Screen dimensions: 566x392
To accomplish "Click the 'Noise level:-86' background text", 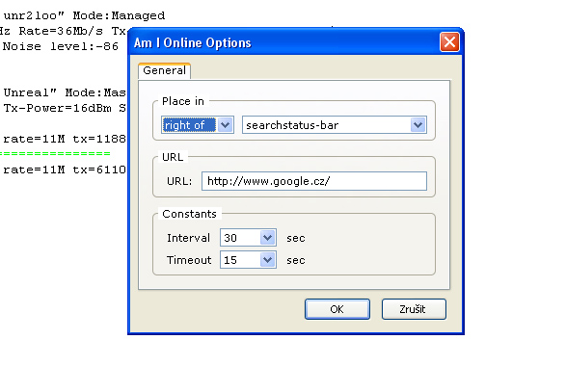I will click(61, 46).
